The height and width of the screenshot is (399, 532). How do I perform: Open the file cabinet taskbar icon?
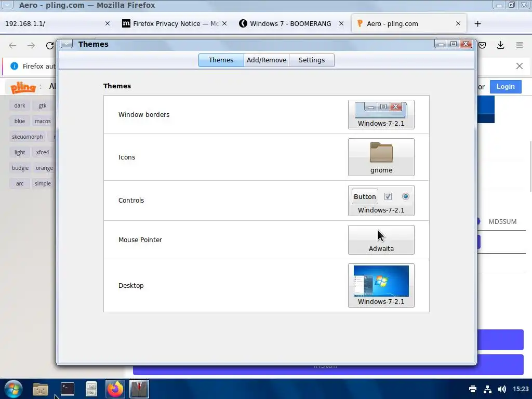click(91, 389)
